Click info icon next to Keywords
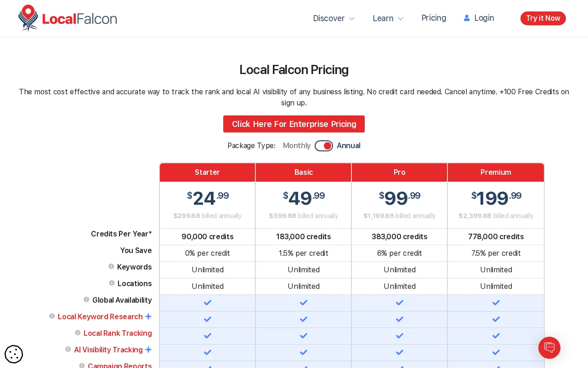The width and height of the screenshot is (588, 368). [111, 266]
